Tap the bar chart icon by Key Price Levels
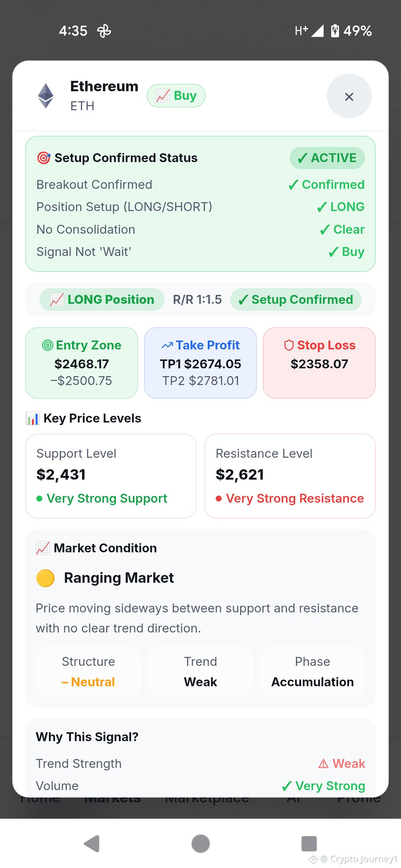This screenshot has width=401, height=868. point(33,418)
